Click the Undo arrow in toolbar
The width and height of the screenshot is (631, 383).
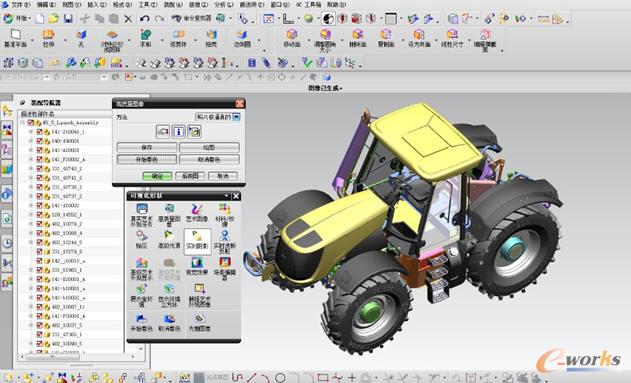click(x=144, y=19)
